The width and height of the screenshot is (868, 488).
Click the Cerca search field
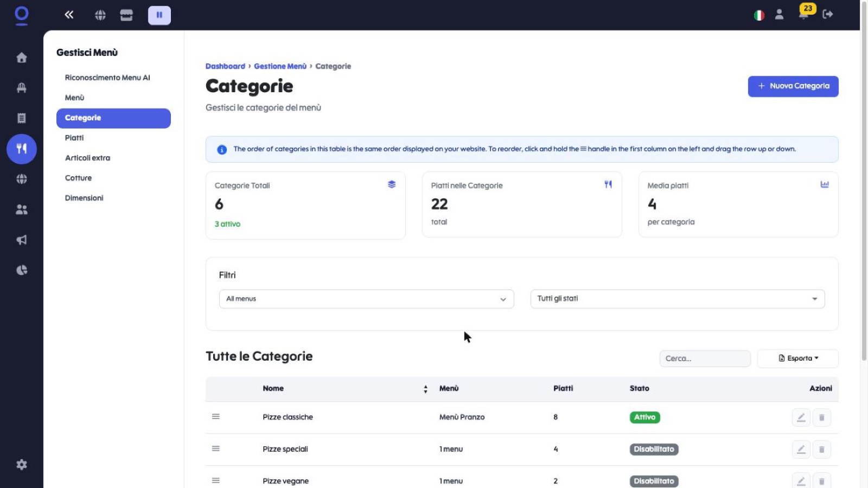[705, 358]
